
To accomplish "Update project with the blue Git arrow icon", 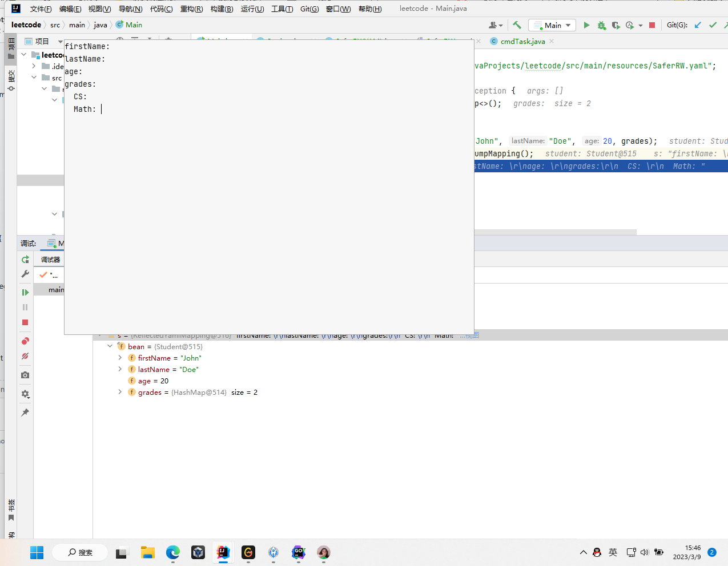I will [697, 25].
